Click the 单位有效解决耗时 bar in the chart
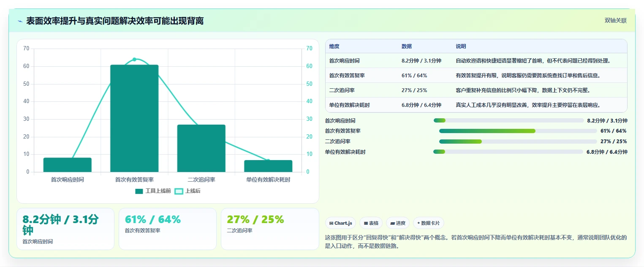This screenshot has width=644, height=267. click(268, 166)
